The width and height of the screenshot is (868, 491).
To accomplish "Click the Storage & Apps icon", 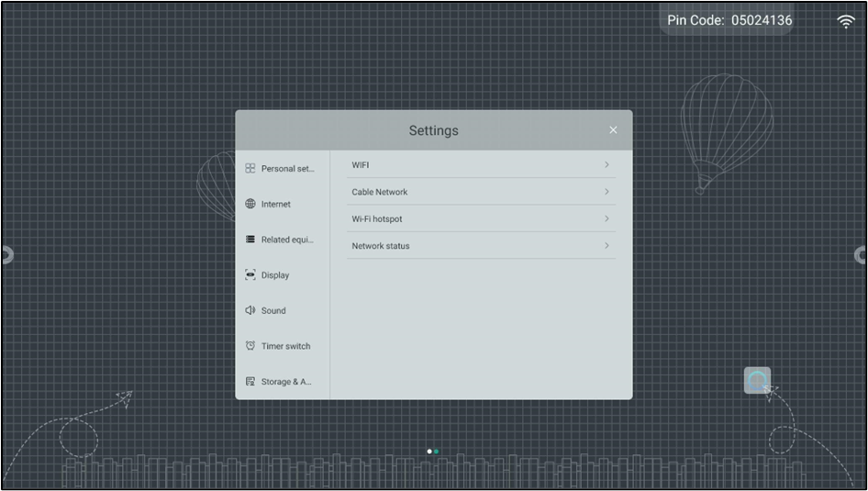I will click(250, 382).
